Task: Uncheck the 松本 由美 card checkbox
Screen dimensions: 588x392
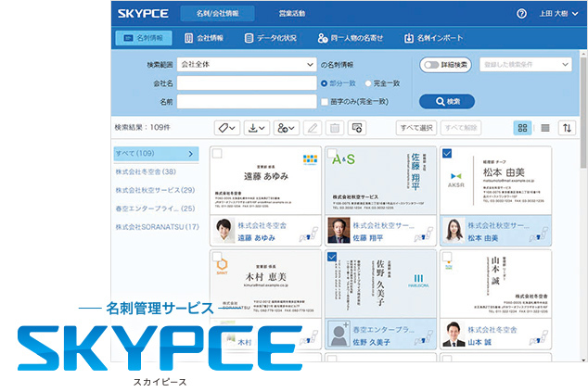Action: (447, 153)
